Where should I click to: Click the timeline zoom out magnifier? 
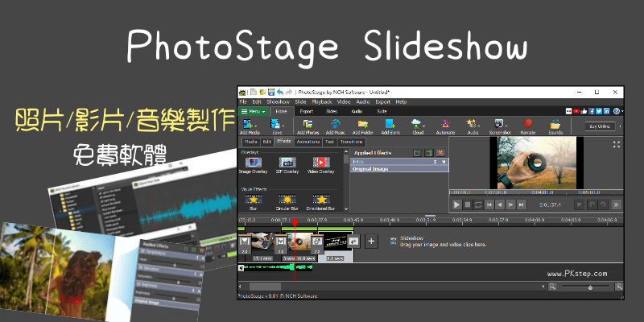553,287
